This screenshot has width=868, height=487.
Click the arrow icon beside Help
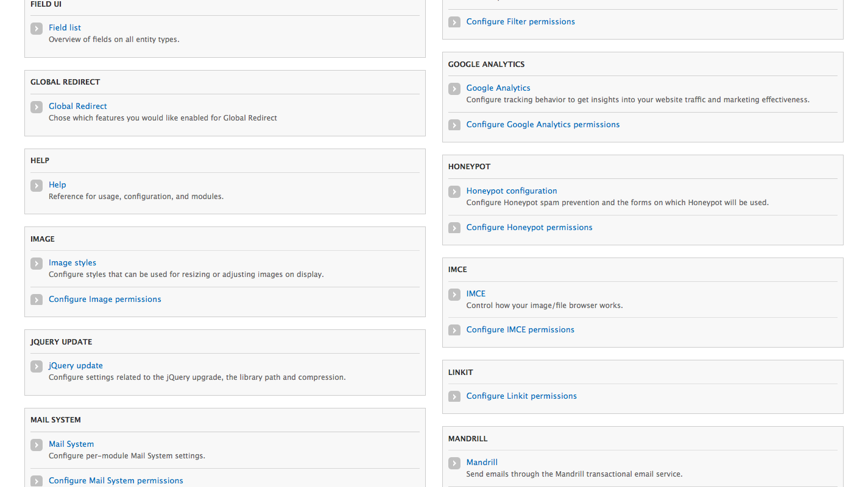pyautogui.click(x=37, y=185)
